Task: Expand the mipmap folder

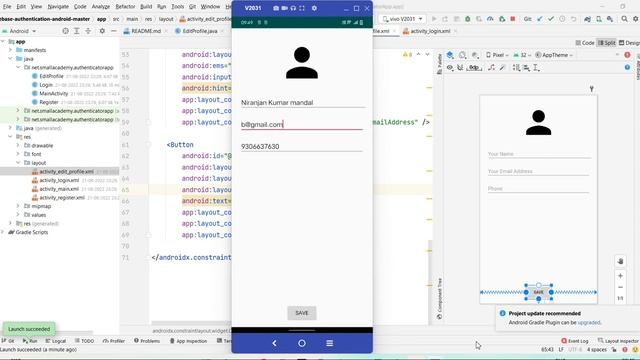Action: coord(18,206)
